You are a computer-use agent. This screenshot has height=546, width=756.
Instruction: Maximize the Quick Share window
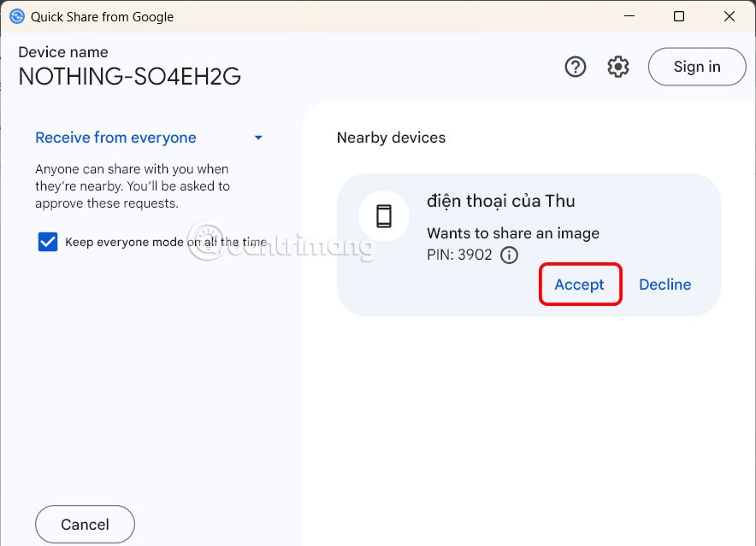(679, 16)
